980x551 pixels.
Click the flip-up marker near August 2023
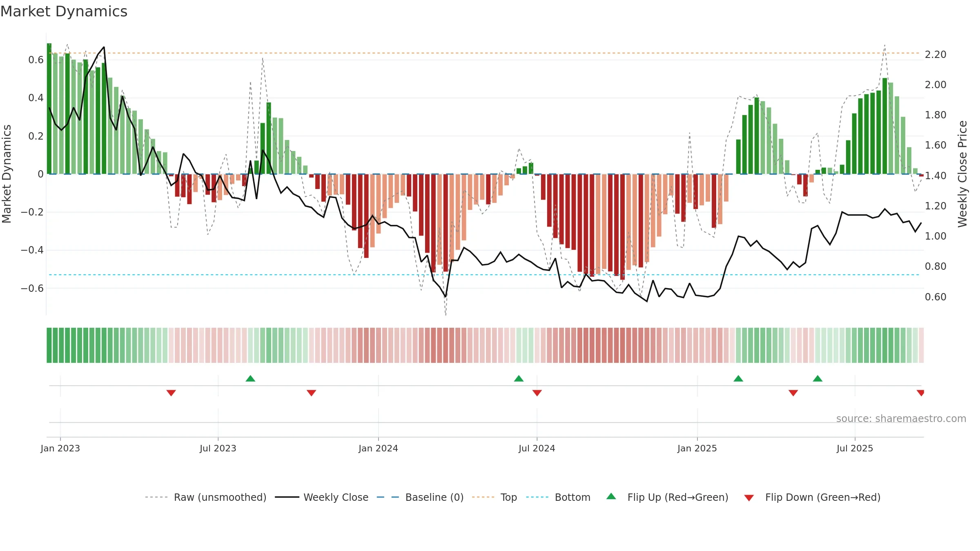pyautogui.click(x=250, y=378)
